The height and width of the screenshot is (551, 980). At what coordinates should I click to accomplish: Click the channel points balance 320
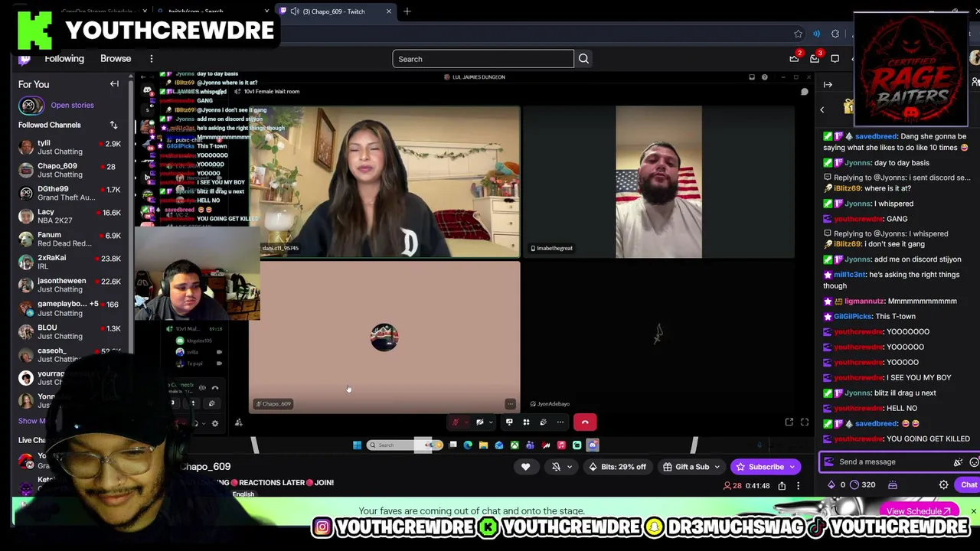tap(862, 484)
